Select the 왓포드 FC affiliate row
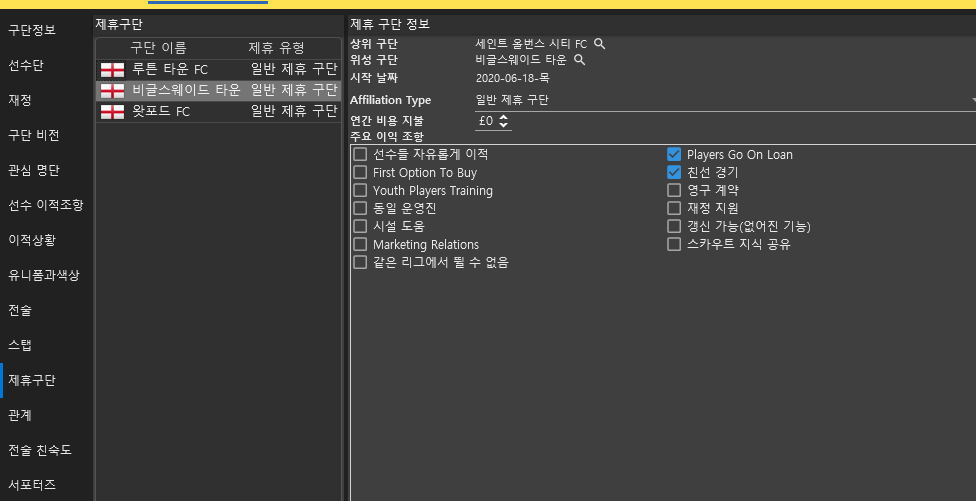This screenshot has height=501, width=976. pos(218,112)
